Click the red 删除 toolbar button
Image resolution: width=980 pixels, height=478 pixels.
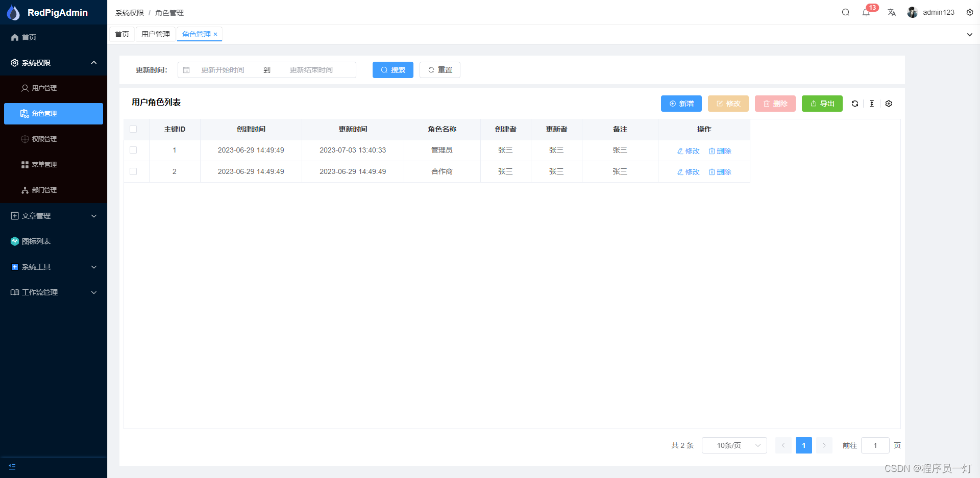click(x=775, y=104)
